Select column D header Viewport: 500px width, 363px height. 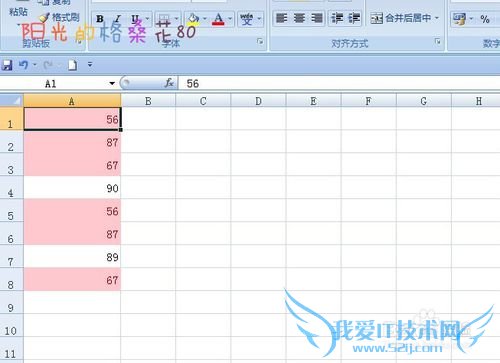pos(258,101)
